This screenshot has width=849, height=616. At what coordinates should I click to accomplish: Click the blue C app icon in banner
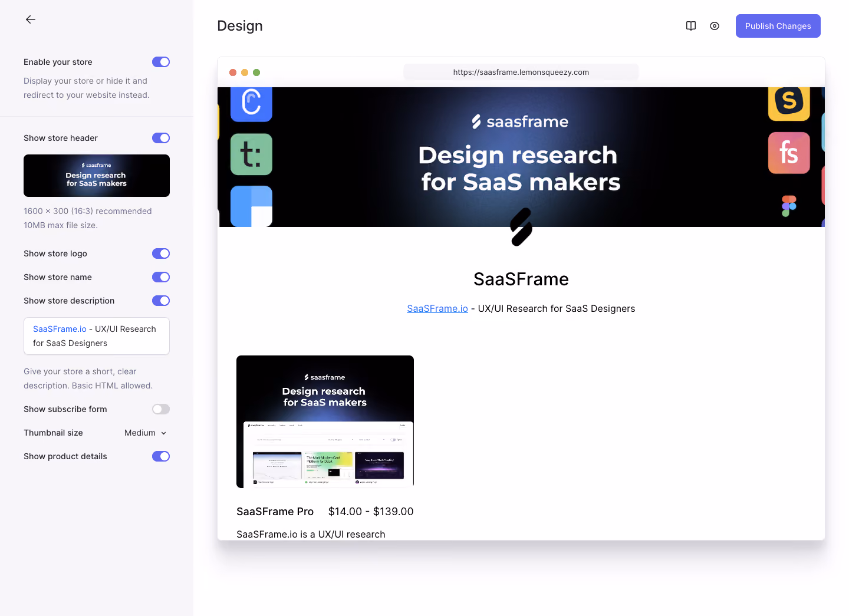point(251,104)
